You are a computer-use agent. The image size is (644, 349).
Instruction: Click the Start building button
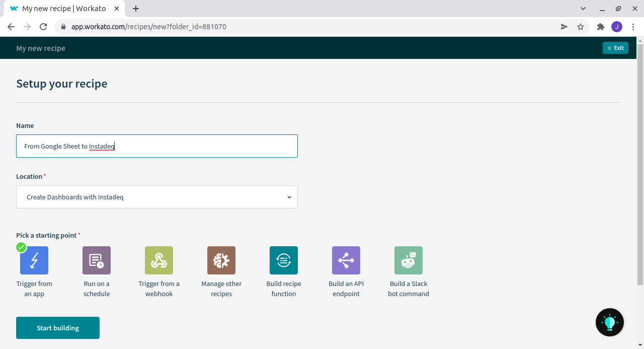pos(58,328)
